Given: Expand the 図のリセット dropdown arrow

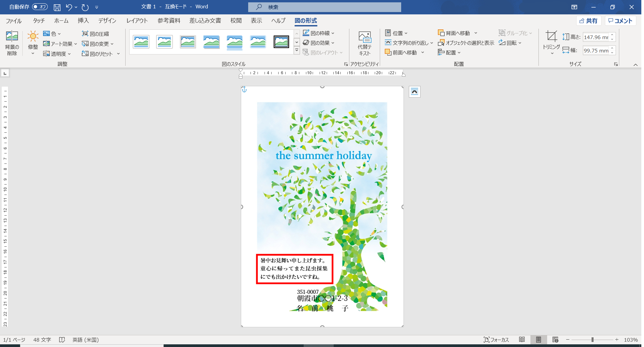Looking at the screenshot, I should pos(118,54).
